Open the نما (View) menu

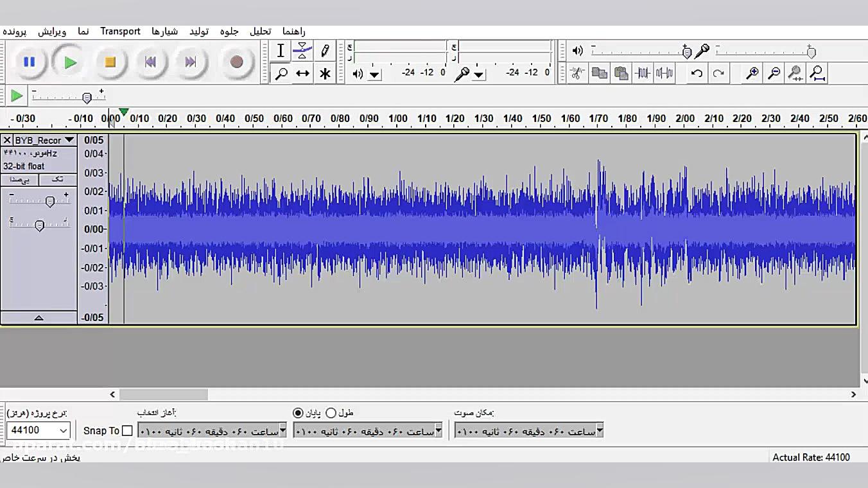pyautogui.click(x=83, y=31)
